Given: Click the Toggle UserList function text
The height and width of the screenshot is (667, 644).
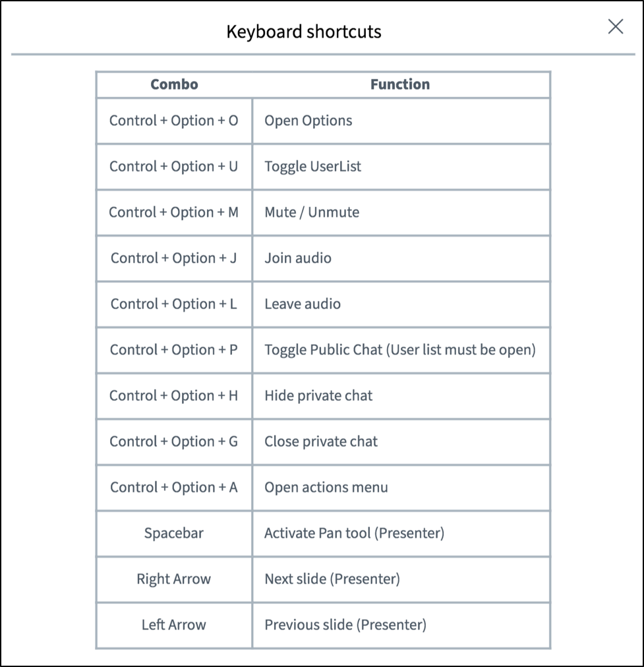Looking at the screenshot, I should 313,167.
